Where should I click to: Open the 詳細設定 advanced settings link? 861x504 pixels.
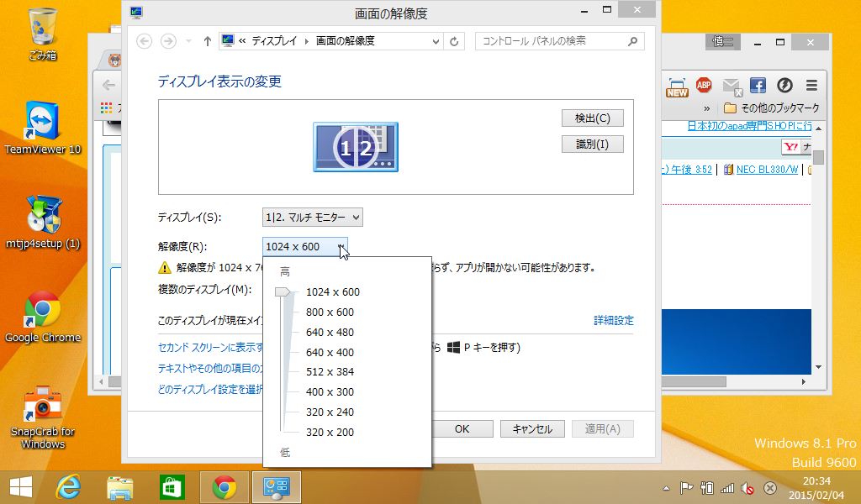(614, 321)
